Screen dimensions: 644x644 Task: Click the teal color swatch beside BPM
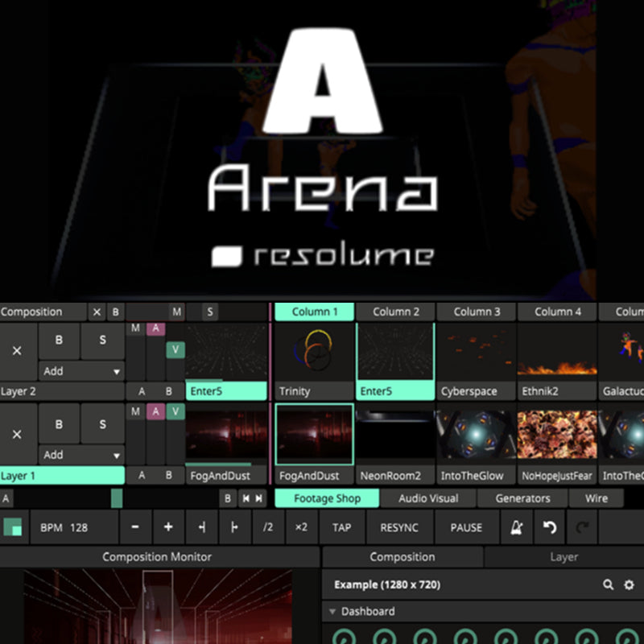point(14,527)
